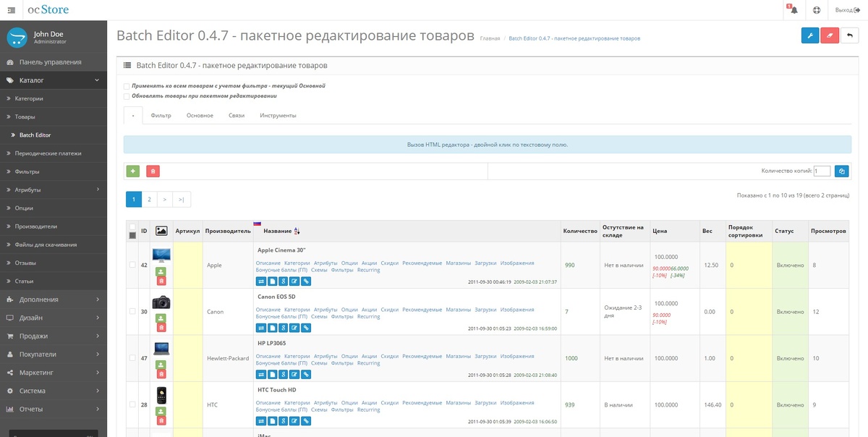Open Batch Editor settings wrench button
The width and height of the screenshot is (868, 437).
coord(810,35)
